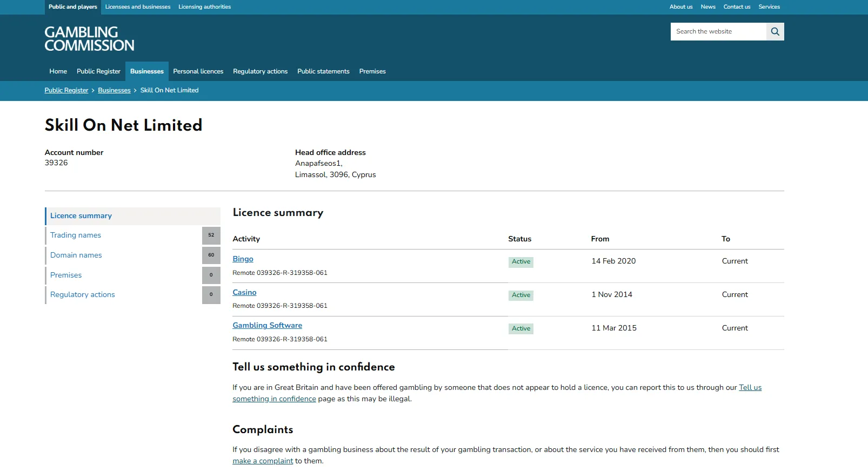This screenshot has width=868, height=472.
Task: Click Businesses breadcrumb link
Action: tap(114, 90)
